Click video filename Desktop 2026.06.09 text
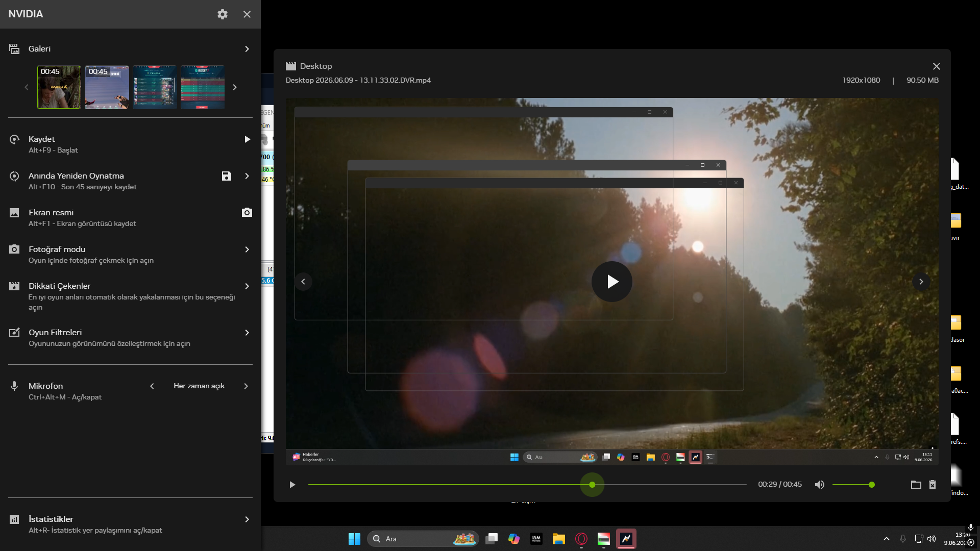Viewport: 980px width, 551px height. tap(358, 80)
